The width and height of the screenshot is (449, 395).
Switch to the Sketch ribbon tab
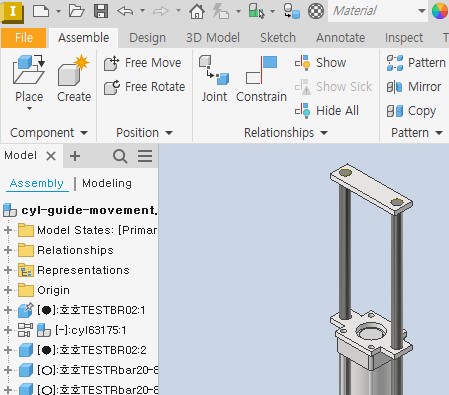(278, 38)
